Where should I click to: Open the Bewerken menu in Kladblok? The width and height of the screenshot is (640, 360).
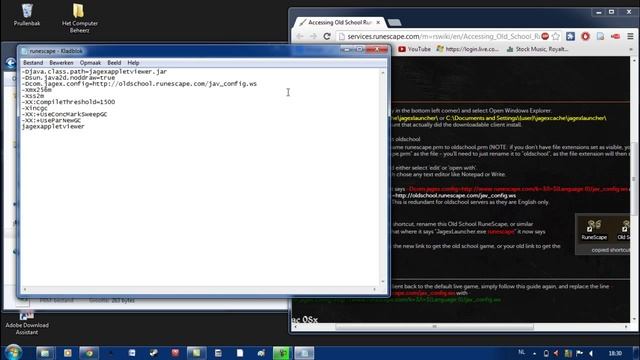coord(61,63)
